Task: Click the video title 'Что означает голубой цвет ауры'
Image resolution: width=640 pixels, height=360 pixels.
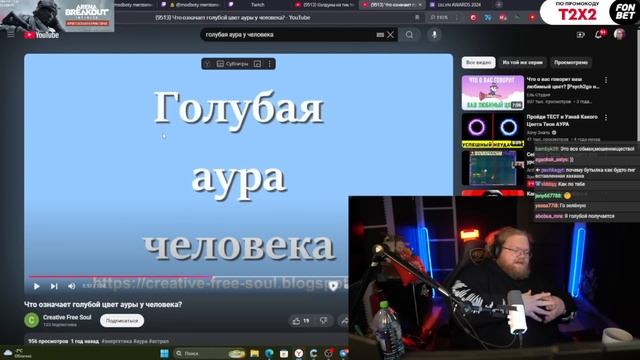Action: (103, 304)
